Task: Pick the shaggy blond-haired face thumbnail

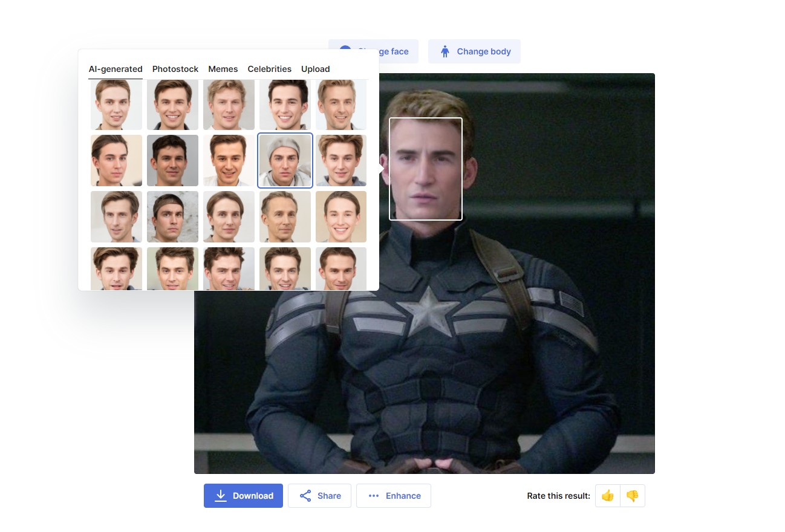Action: coord(229,105)
